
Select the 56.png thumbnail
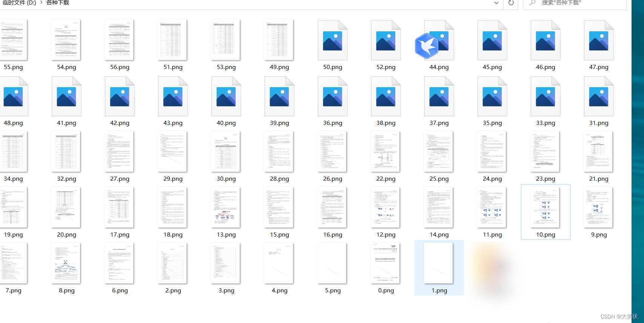119,40
